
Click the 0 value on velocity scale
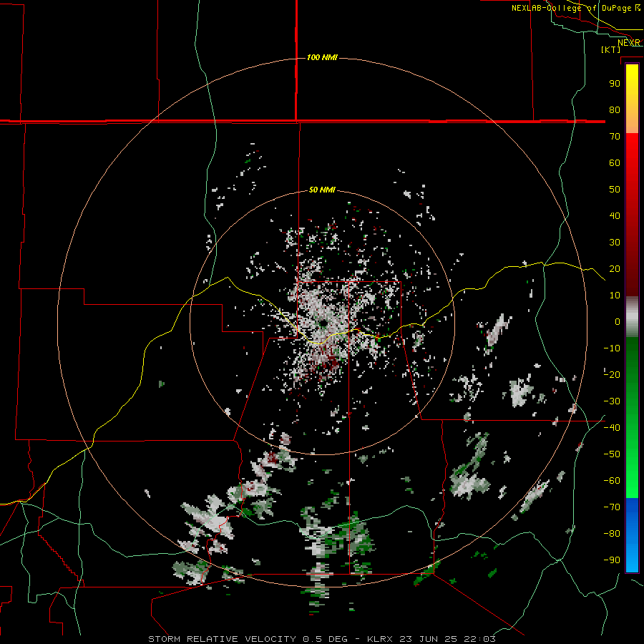pyautogui.click(x=618, y=321)
